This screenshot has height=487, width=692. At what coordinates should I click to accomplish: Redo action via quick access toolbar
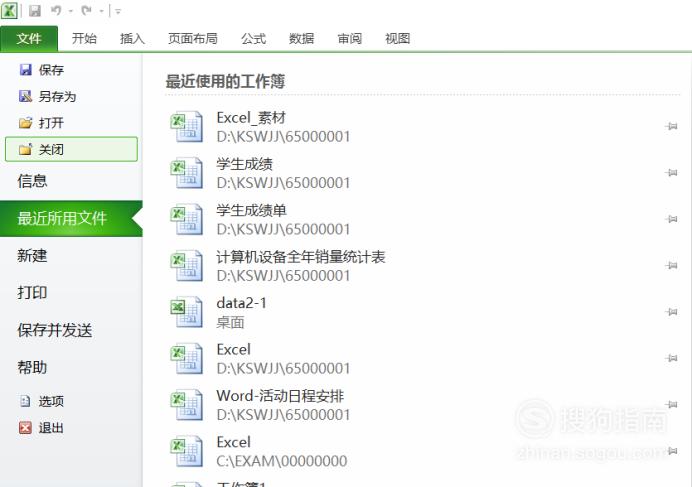(86, 11)
